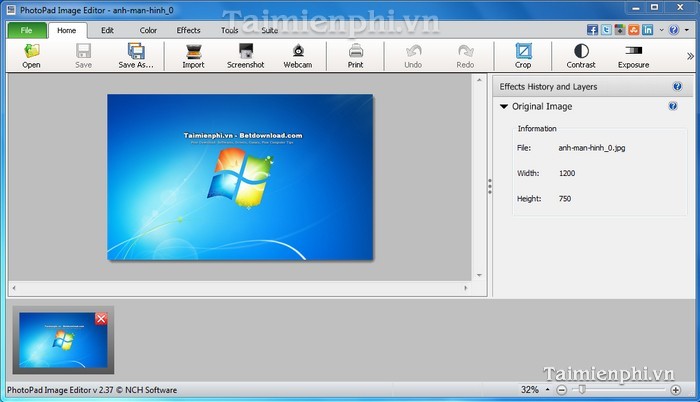Click the zoom slider handle
Image resolution: width=700 pixels, height=402 pixels.
coord(582,389)
